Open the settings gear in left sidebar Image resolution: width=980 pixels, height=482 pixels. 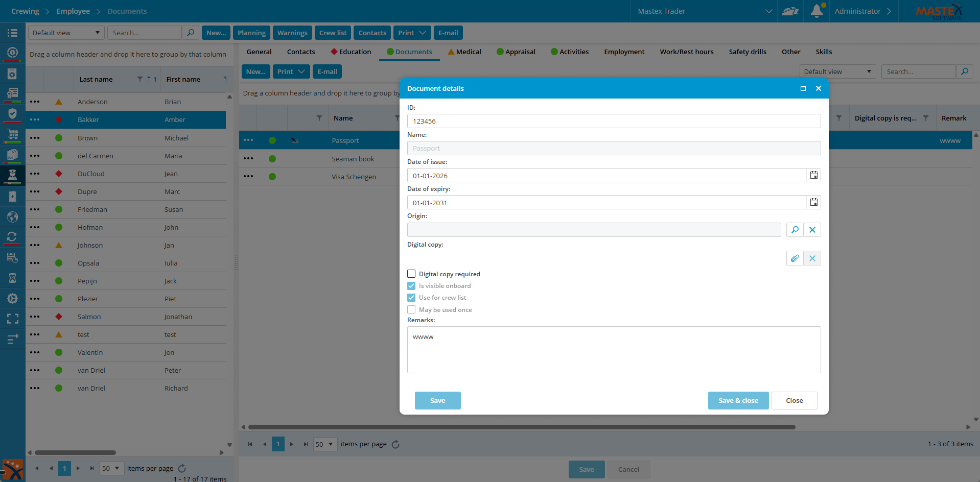(x=12, y=298)
